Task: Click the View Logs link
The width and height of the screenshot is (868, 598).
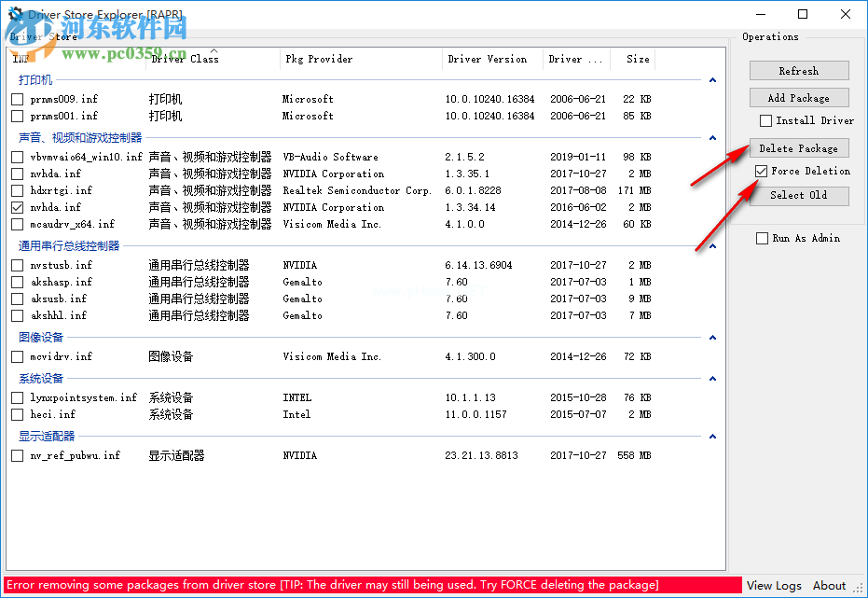Action: click(773, 586)
